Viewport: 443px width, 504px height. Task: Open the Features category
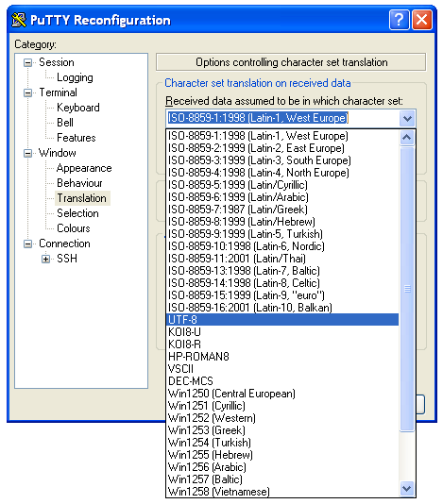click(x=77, y=138)
